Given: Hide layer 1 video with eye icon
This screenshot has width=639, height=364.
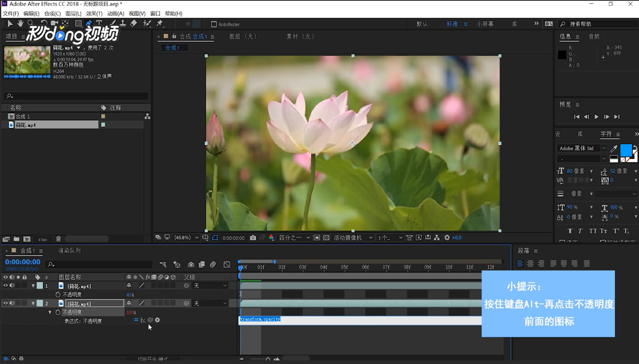Looking at the screenshot, I should (x=6, y=286).
